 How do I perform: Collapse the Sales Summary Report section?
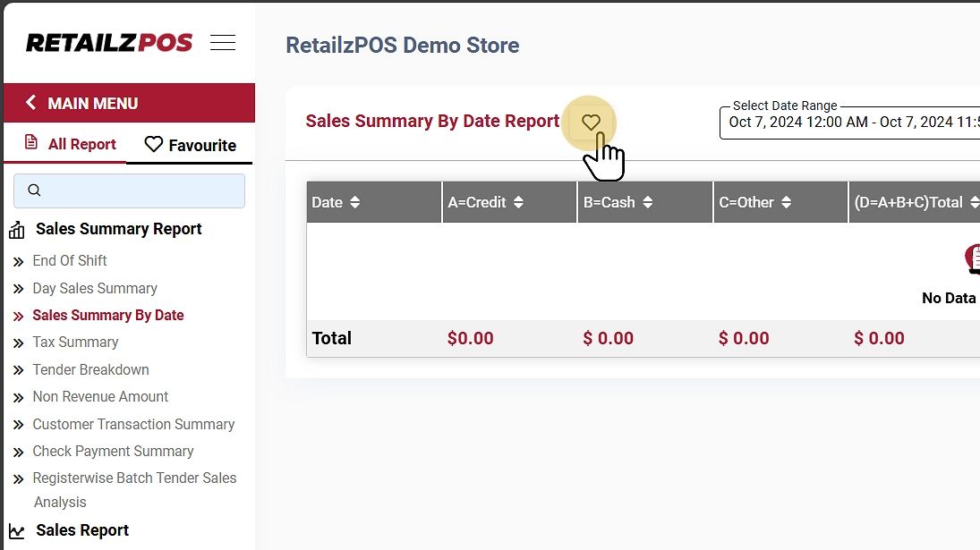pyautogui.click(x=118, y=229)
